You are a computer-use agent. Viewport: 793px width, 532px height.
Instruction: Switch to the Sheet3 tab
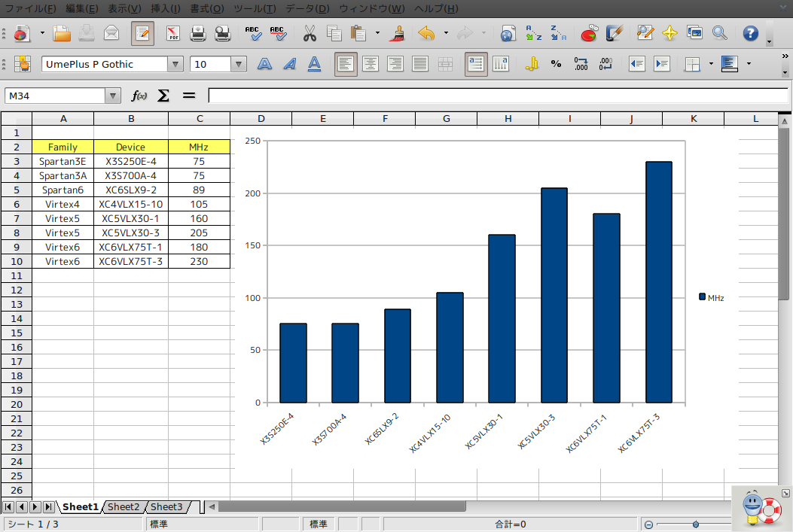tap(166, 506)
